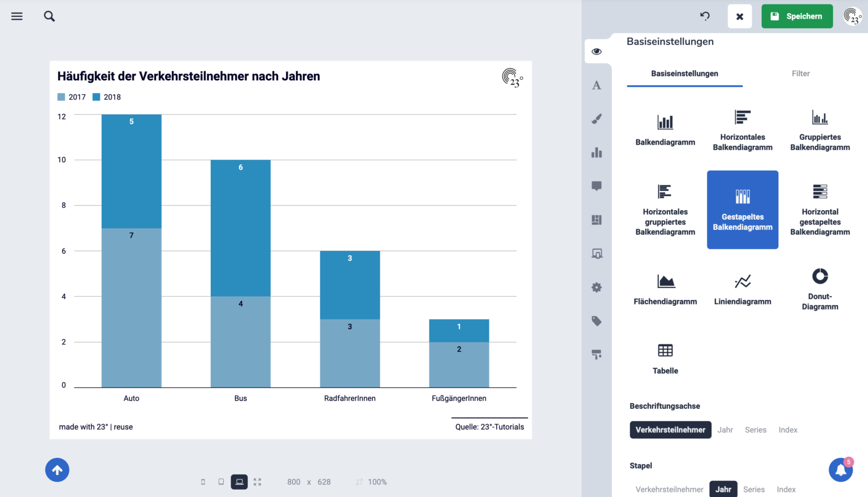The width and height of the screenshot is (868, 497).
Task: Select Jahr for the Beschriftungsachse
Action: click(x=725, y=430)
